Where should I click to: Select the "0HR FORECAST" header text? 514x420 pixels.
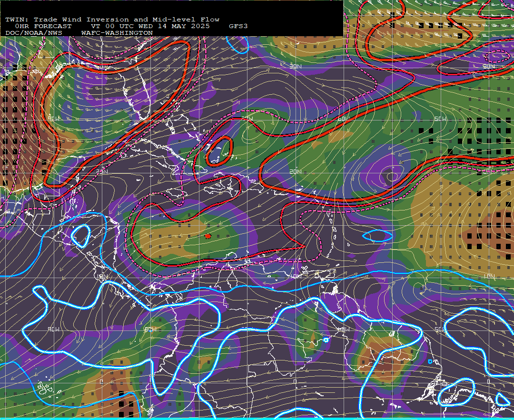coord(43,26)
